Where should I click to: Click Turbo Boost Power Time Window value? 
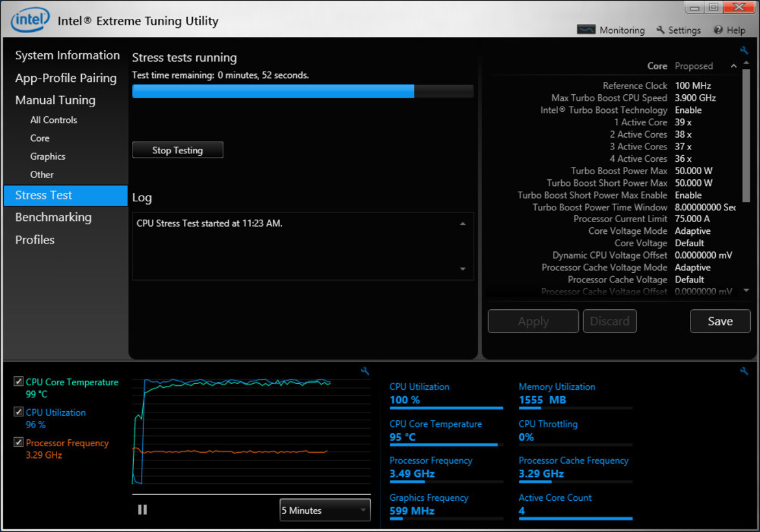click(x=705, y=207)
